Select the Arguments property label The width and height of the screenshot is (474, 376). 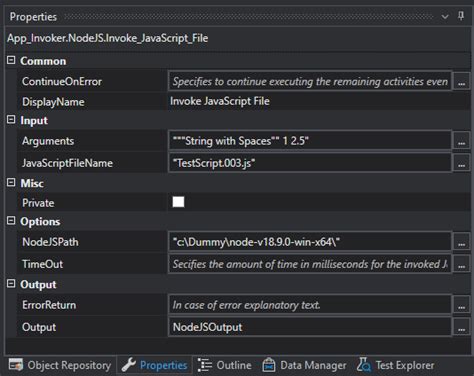[x=48, y=141]
